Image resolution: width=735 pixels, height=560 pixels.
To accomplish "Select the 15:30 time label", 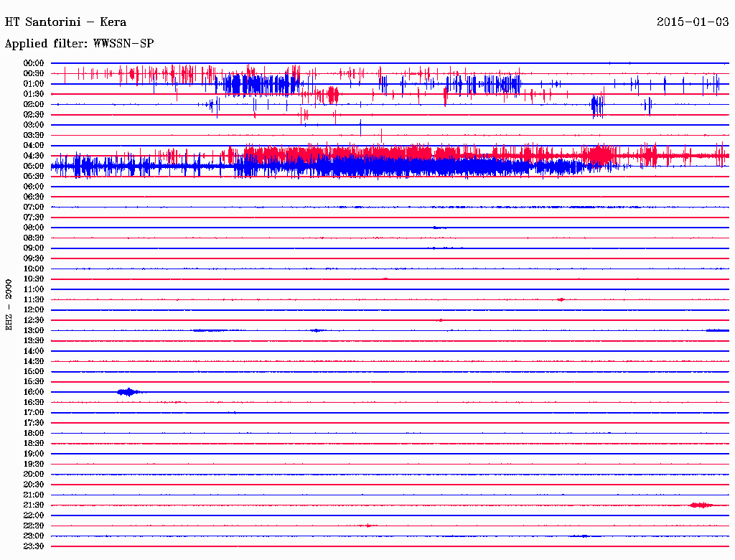I will [34, 382].
